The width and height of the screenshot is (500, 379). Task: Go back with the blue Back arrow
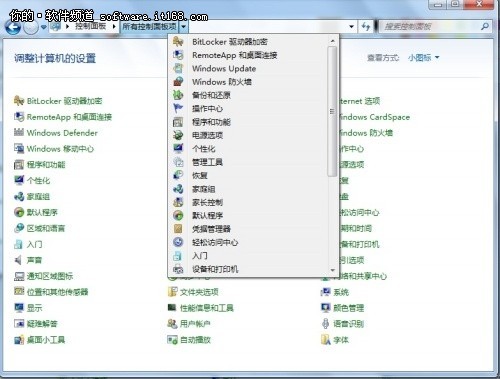coord(13,27)
